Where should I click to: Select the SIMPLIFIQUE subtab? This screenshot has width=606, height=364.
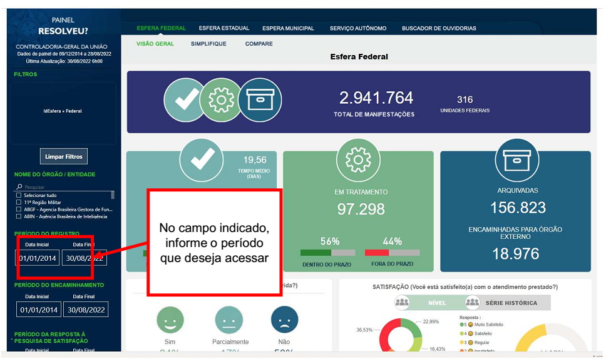tap(208, 44)
